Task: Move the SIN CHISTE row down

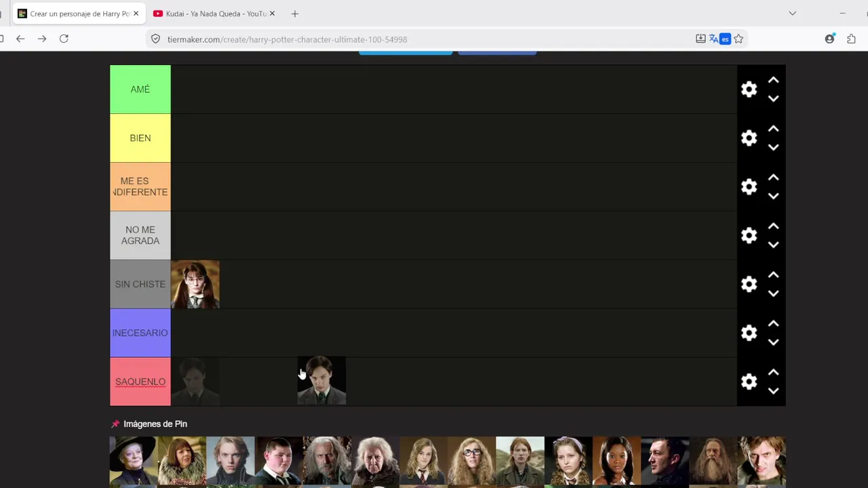Action: pos(773,294)
